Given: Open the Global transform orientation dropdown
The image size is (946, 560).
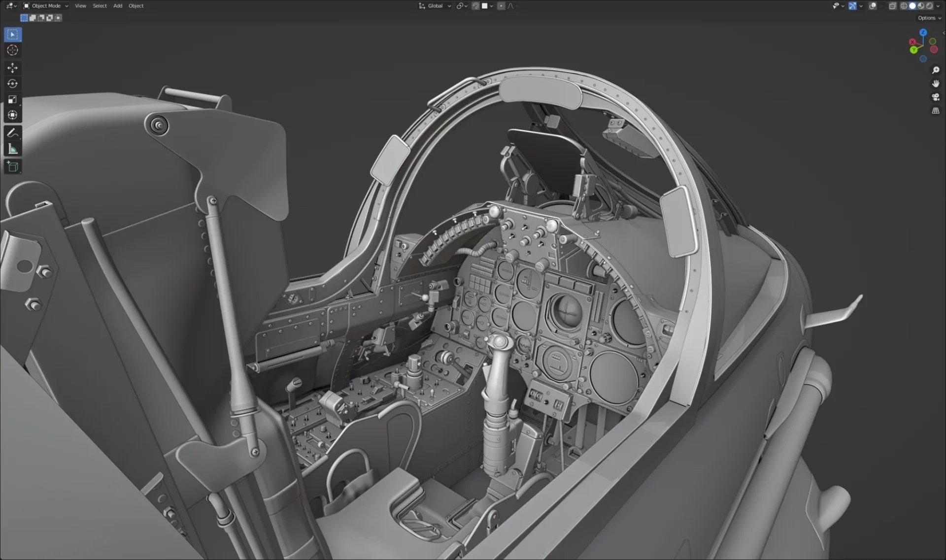Looking at the screenshot, I should 435,6.
